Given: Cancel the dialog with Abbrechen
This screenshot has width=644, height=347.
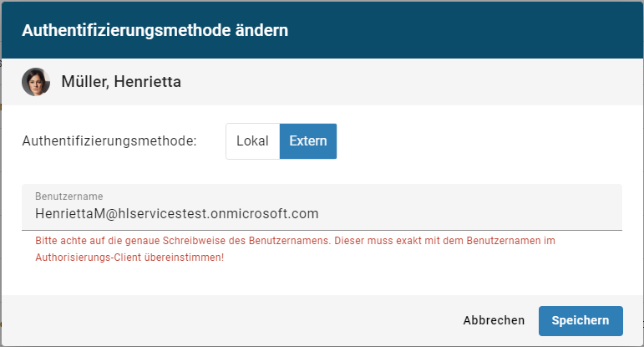Looking at the screenshot, I should 494,320.
